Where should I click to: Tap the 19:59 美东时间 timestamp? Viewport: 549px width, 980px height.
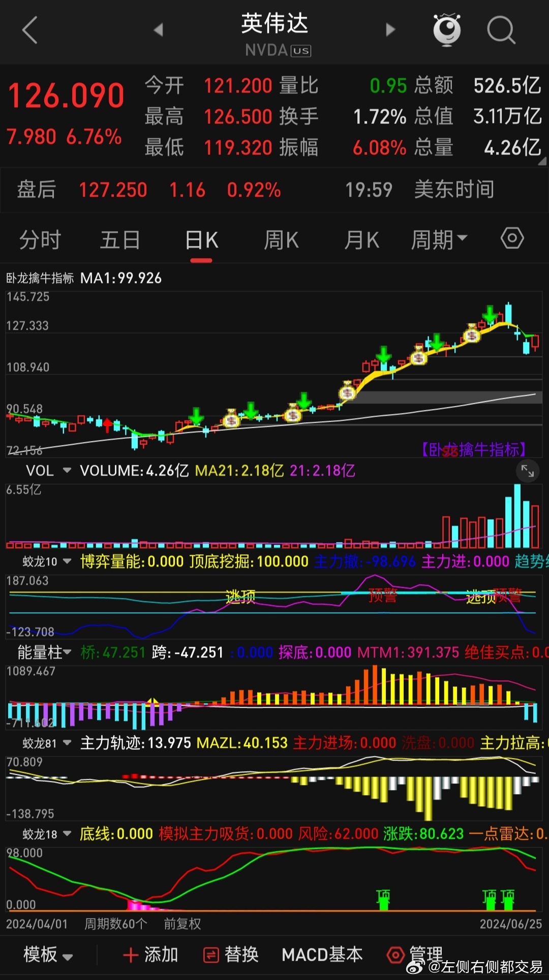(x=419, y=190)
